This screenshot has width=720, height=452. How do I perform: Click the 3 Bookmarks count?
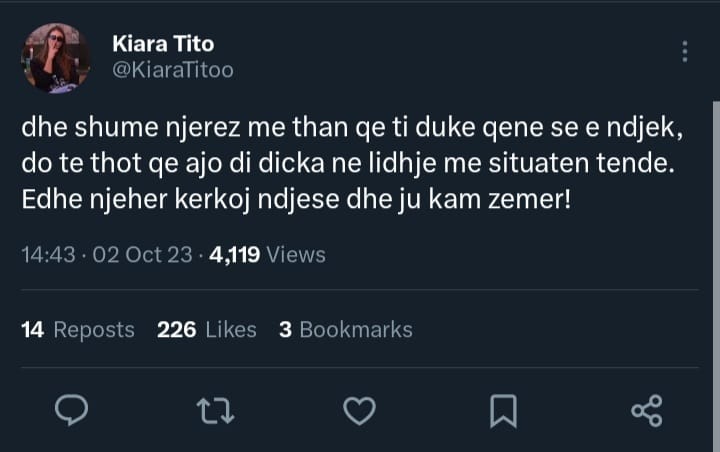point(345,330)
